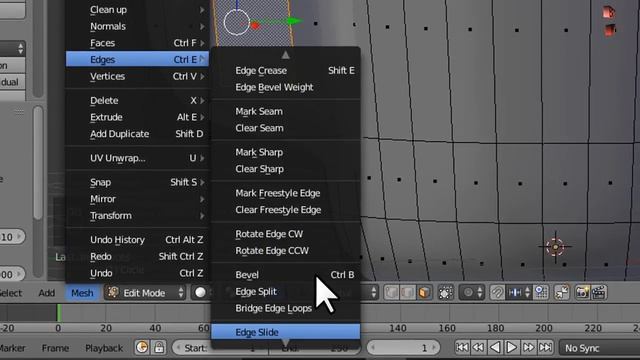
Task: Expand the Mirror submenu
Action: coord(137,199)
